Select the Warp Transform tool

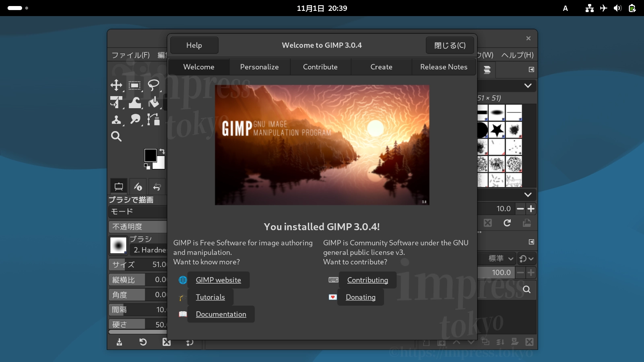(x=135, y=102)
